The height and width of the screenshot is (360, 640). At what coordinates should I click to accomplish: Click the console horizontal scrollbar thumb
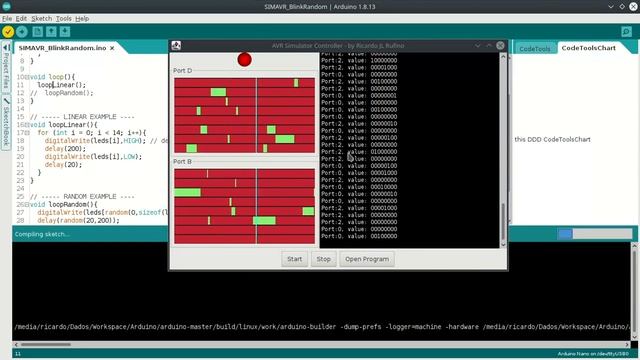(46, 344)
